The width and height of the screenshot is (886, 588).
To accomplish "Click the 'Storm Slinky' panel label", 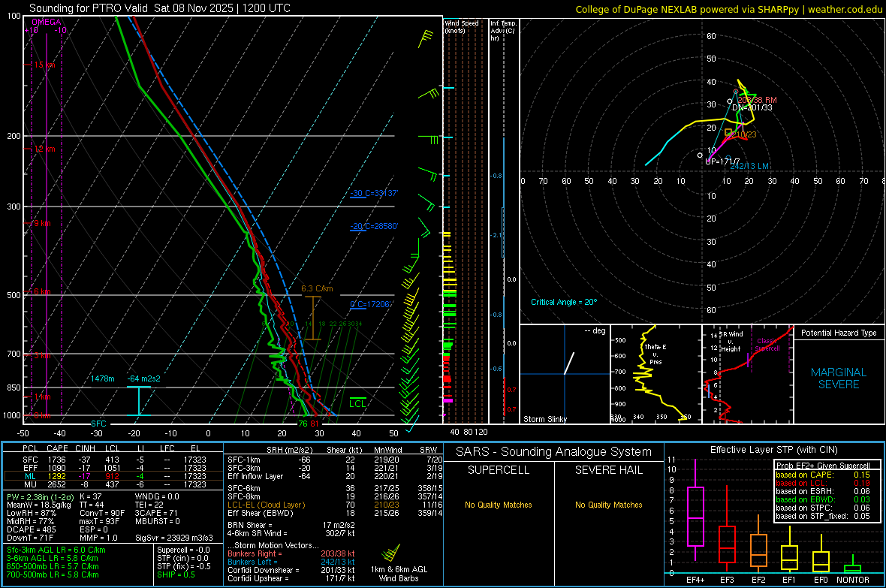I will (544, 419).
